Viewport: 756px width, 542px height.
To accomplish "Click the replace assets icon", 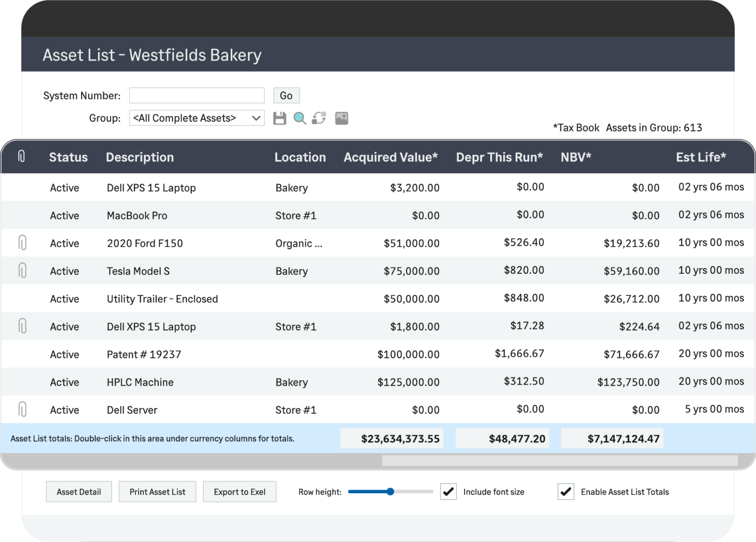I will point(319,118).
